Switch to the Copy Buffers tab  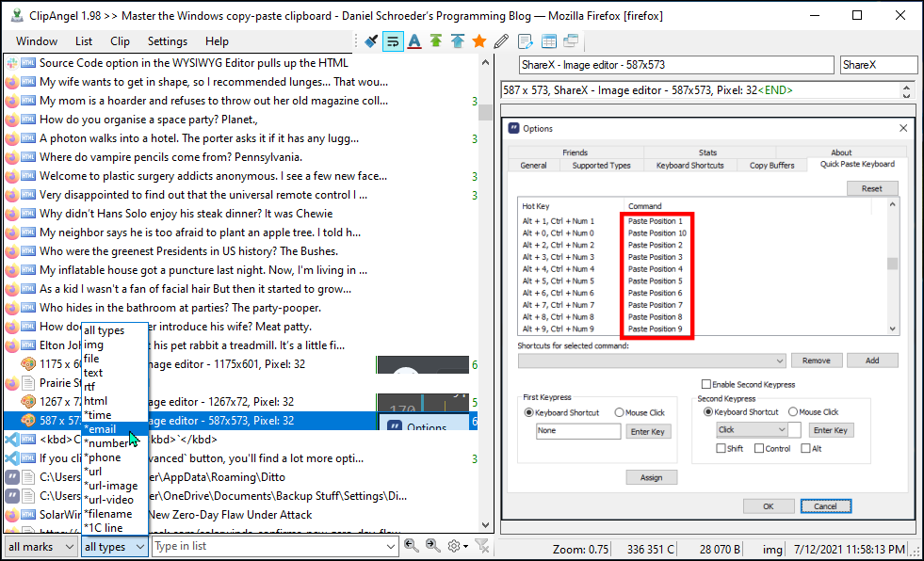[x=772, y=166]
